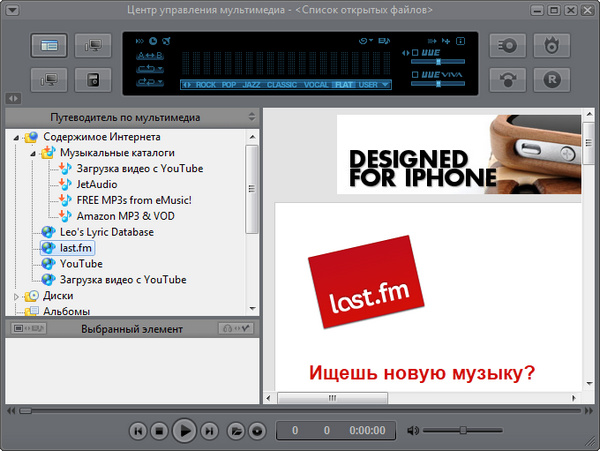600x451 pixels.
Task: Click the speaker volume icon
Action: pos(413,431)
